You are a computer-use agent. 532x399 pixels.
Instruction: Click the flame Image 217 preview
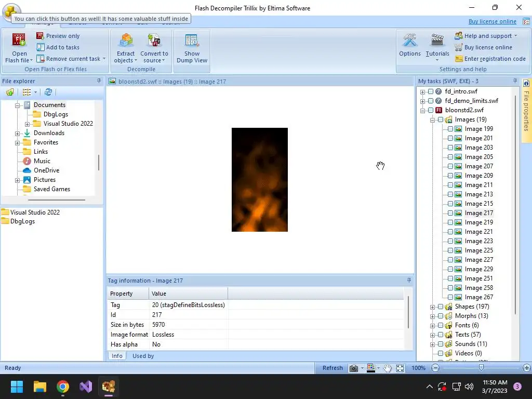coord(260,180)
